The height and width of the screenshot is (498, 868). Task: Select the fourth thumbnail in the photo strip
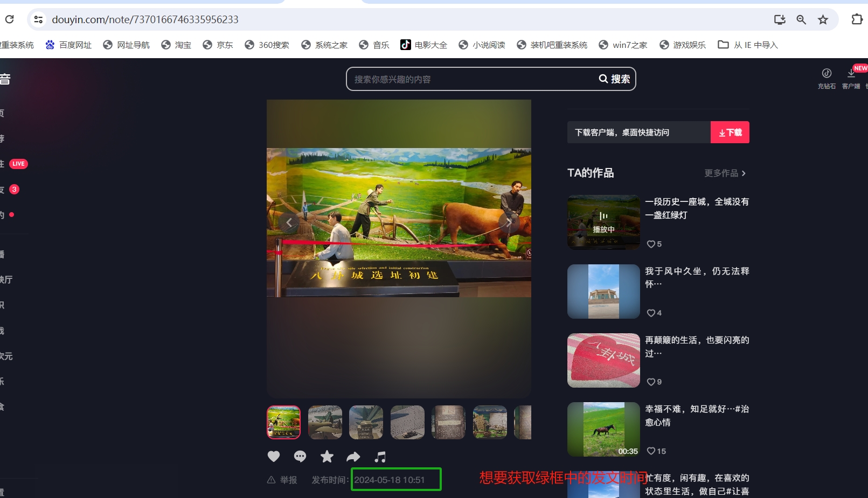point(407,422)
